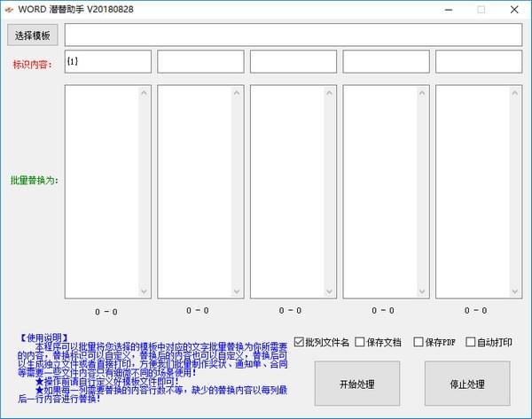Click the "0 - 0" counter under fifth list
This screenshot has width=532, height=419.
pyautogui.click(x=475, y=311)
